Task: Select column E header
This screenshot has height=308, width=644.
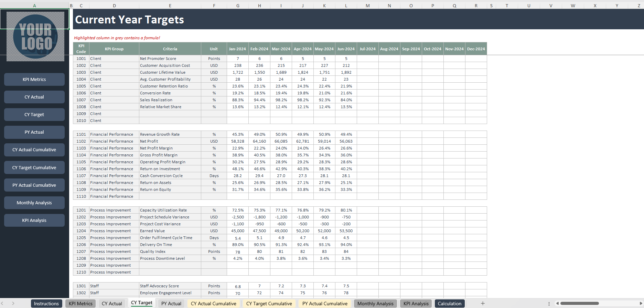Action: [x=170, y=6]
